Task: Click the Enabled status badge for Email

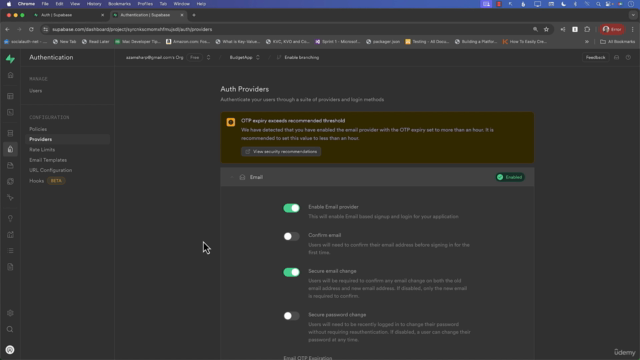Action: pyautogui.click(x=510, y=177)
